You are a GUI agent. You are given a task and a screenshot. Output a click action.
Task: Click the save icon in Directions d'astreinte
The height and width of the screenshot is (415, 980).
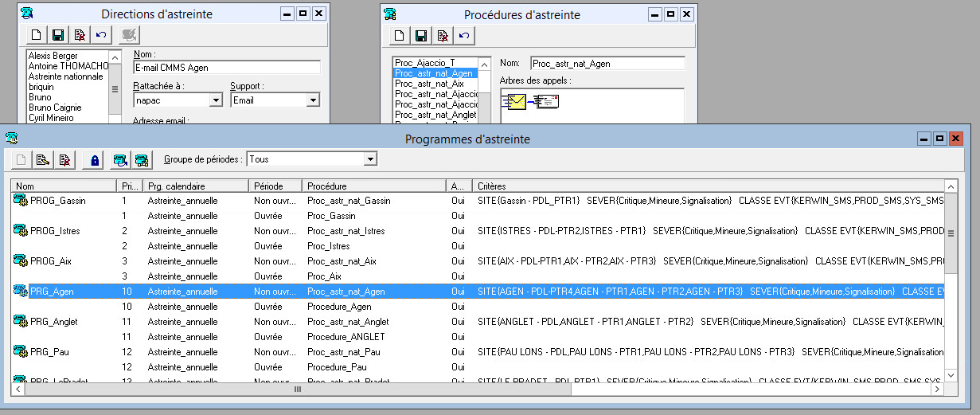(x=57, y=35)
